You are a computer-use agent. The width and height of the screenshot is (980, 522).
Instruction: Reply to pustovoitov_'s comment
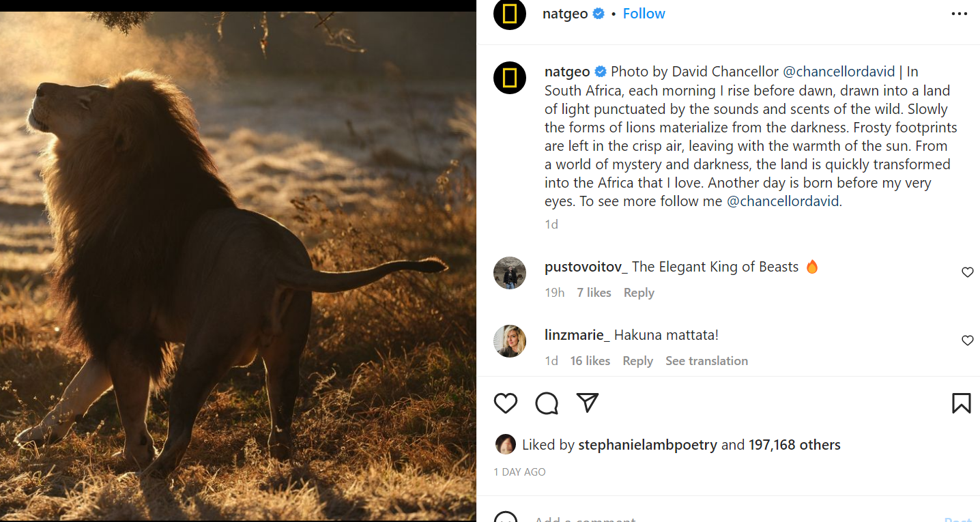coord(639,293)
